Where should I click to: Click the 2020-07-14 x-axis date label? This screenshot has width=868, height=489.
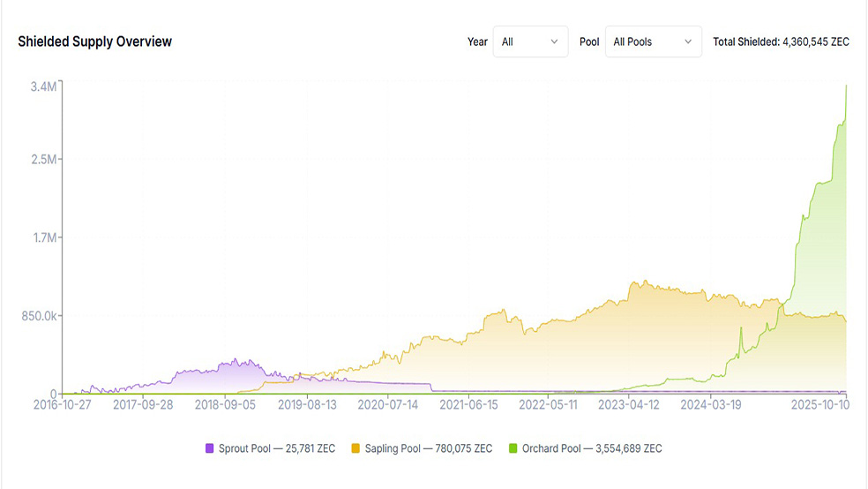tap(386, 404)
